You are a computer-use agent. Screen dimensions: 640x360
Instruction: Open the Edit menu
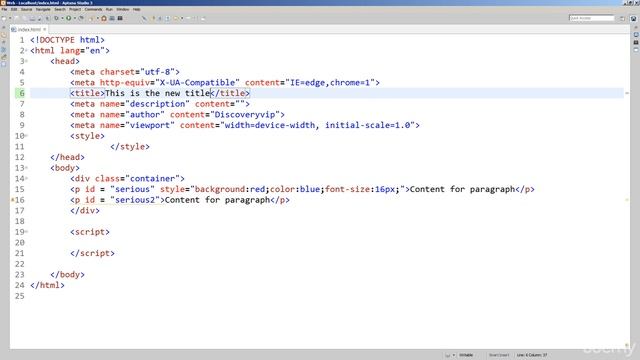[14, 9]
